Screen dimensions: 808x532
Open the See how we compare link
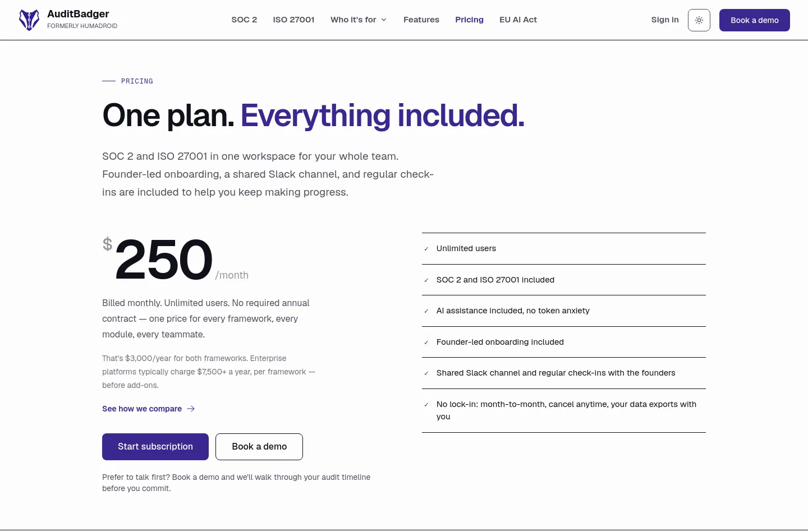click(x=142, y=409)
